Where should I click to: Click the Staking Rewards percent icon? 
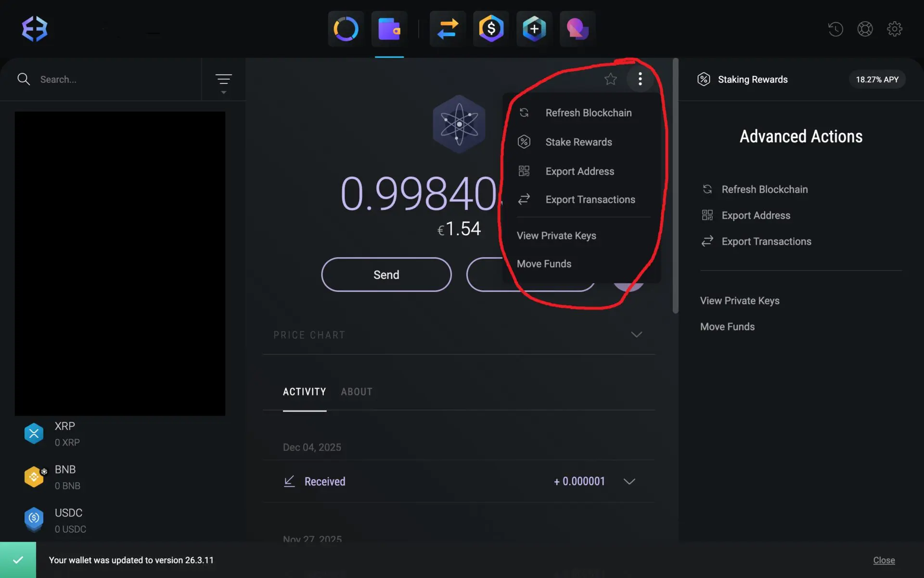coord(704,79)
